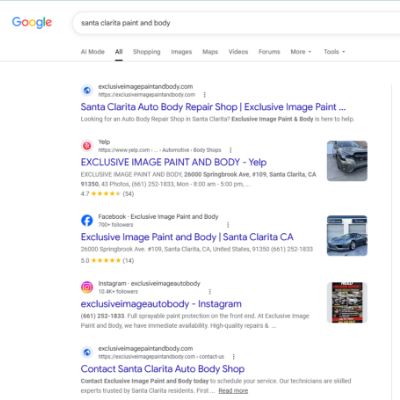Open three-dot menu for Yelp result

[230, 150]
